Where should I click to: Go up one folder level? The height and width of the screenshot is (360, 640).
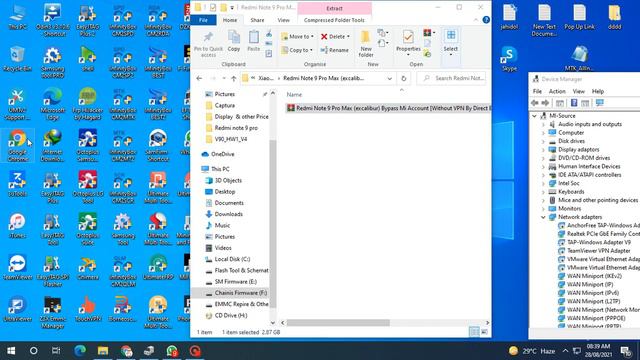(x=233, y=78)
